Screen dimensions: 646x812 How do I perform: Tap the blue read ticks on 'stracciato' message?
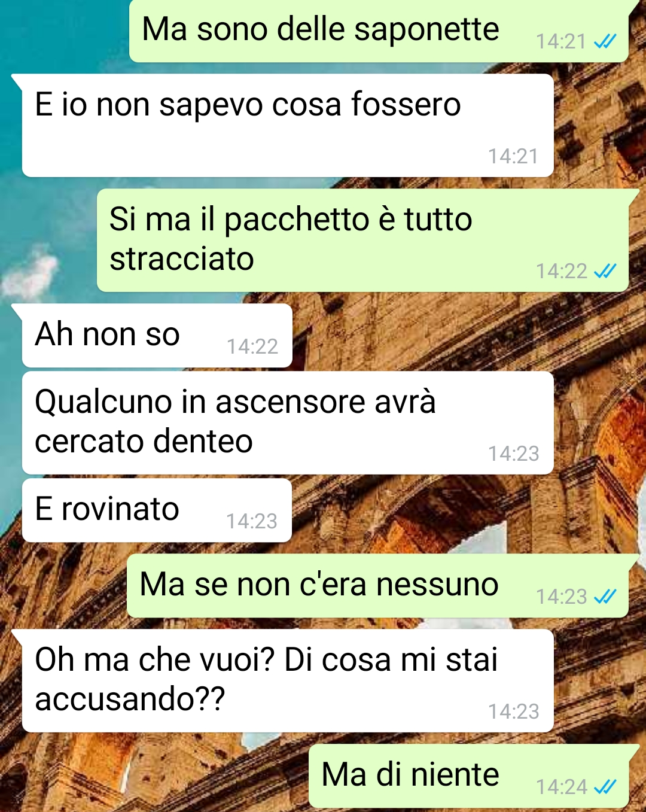pyautogui.click(x=605, y=271)
